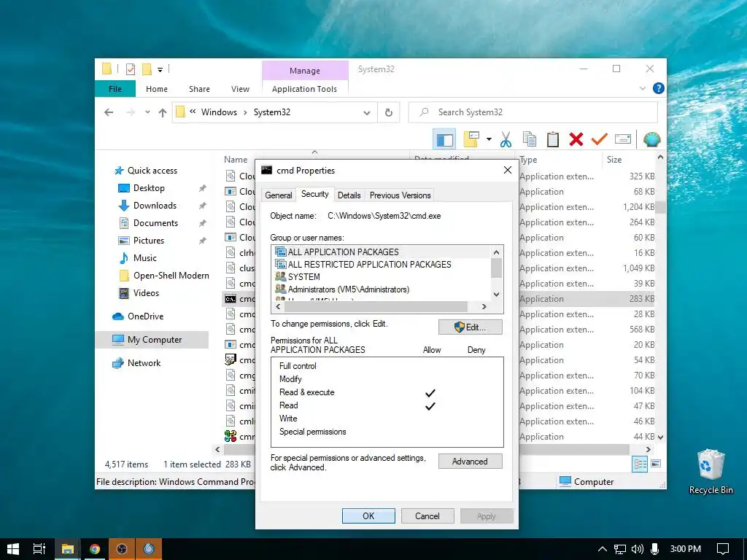The height and width of the screenshot is (560, 747).
Task: Select Network in navigation pane
Action: click(144, 363)
